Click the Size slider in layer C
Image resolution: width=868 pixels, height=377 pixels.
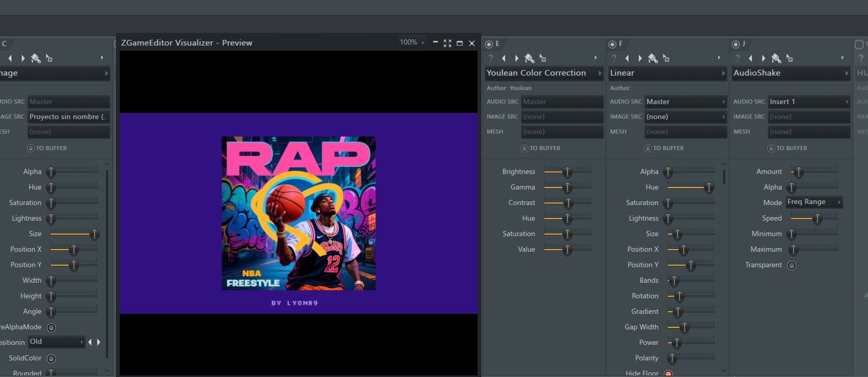(x=74, y=234)
